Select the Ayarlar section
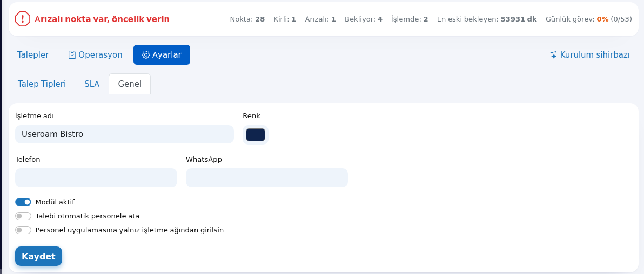The width and height of the screenshot is (644, 274). [x=162, y=55]
